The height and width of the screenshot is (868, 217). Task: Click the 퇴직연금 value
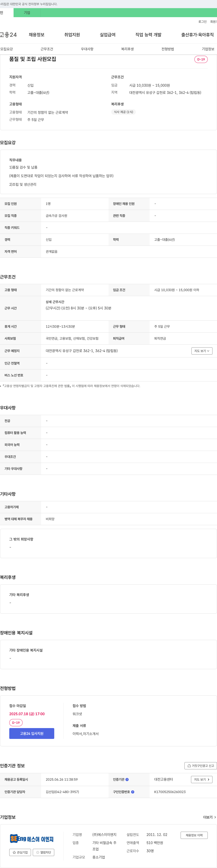coord(160,338)
